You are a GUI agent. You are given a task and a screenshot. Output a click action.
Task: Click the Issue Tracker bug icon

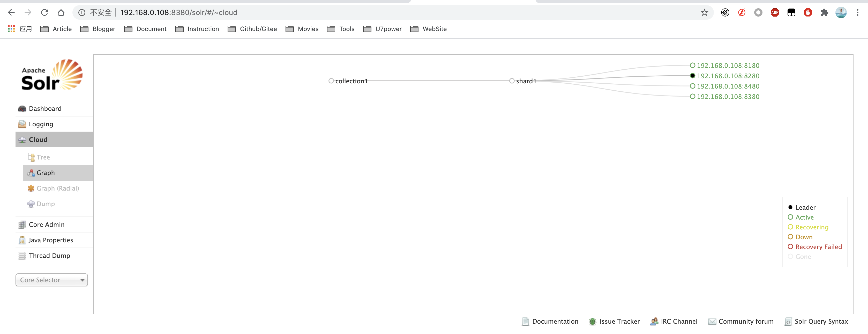point(592,322)
